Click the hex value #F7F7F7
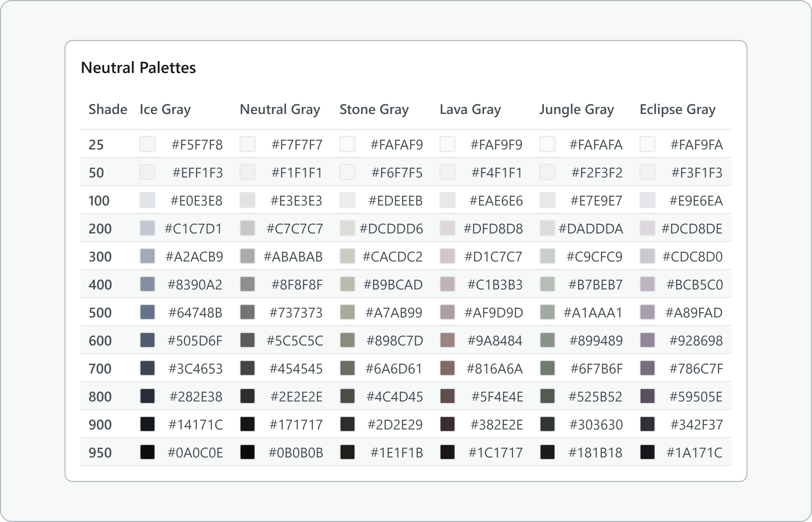This screenshot has height=522, width=812. (297, 145)
